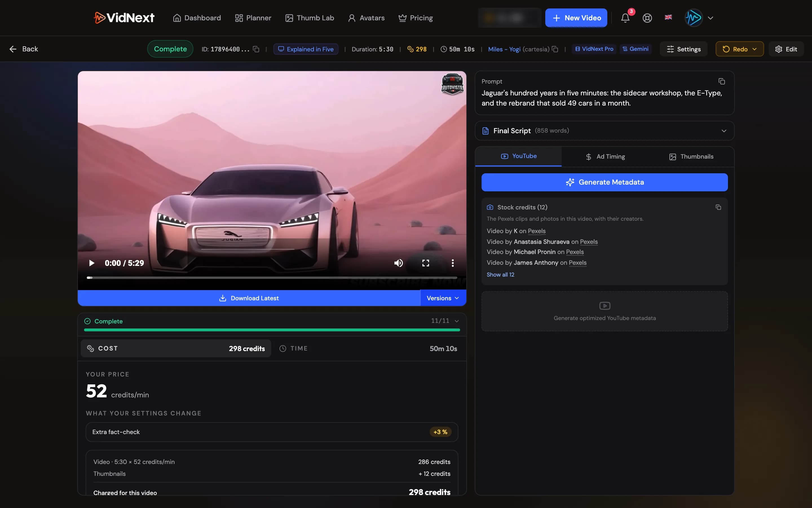Viewport: 812px width, 508px height.
Task: Open Pexels link for James Anthony
Action: [577, 262]
